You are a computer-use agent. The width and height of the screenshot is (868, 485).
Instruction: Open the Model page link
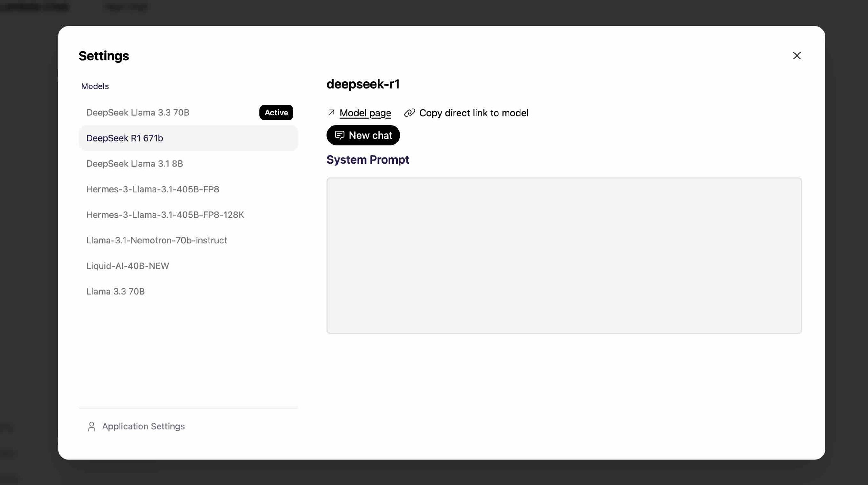pyautogui.click(x=365, y=113)
